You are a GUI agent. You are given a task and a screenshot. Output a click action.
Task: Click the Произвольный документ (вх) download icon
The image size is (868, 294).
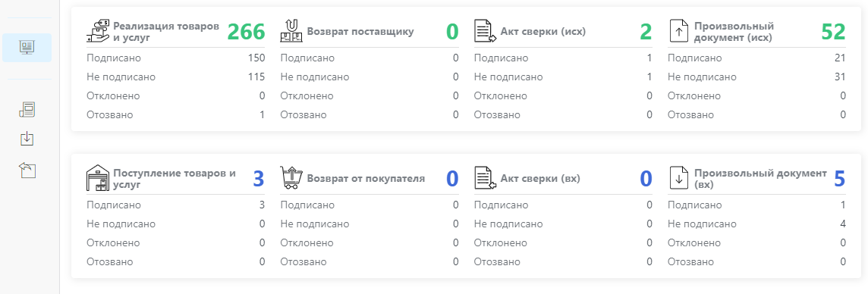[678, 179]
